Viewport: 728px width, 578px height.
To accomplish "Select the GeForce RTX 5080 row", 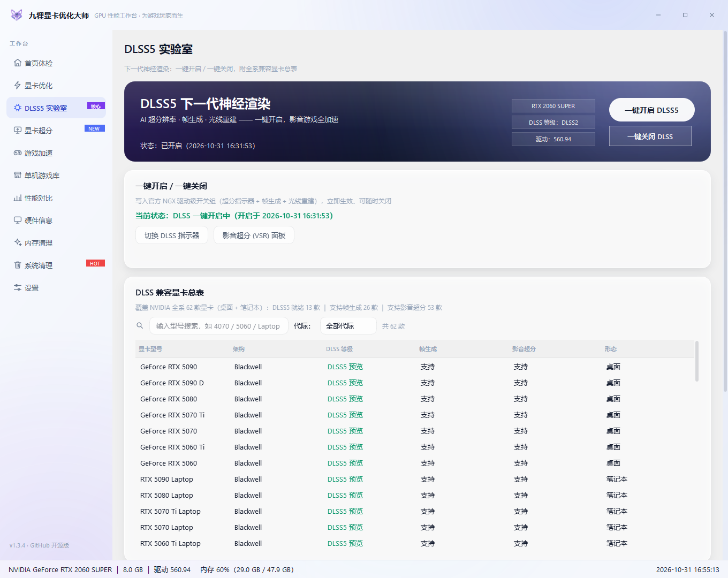I will (x=415, y=399).
